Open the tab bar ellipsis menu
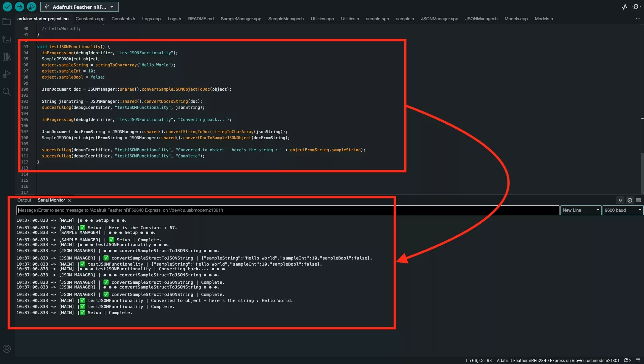Viewport: 644px width, 364px height. pos(638,19)
